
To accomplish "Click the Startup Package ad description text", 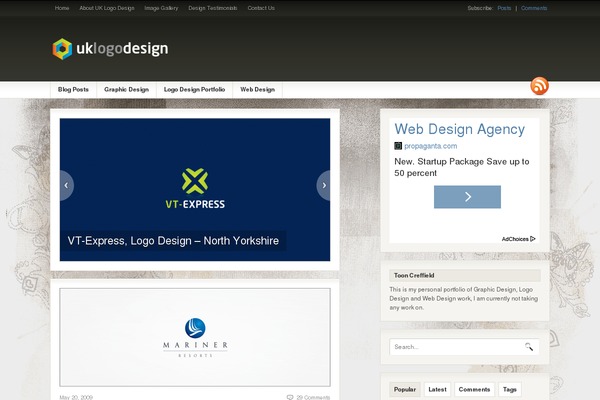I will pyautogui.click(x=462, y=167).
